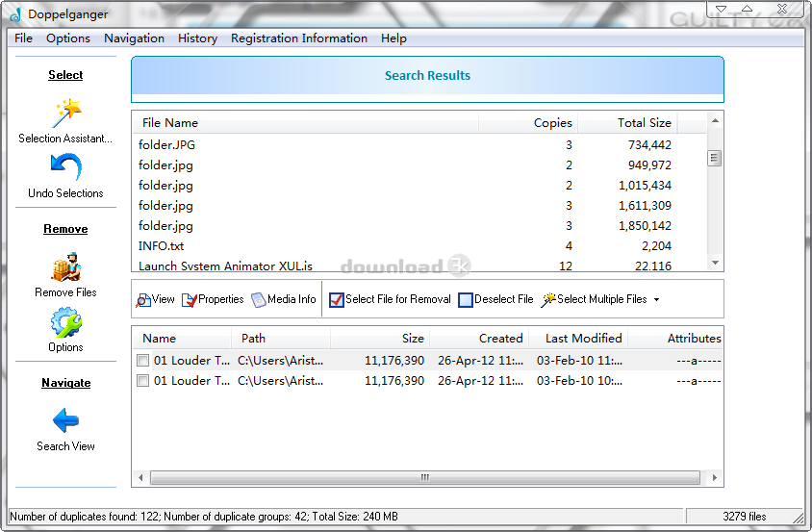The height and width of the screenshot is (532, 812).
Task: Click the horizontal scrollbar thumb
Action: 425,477
